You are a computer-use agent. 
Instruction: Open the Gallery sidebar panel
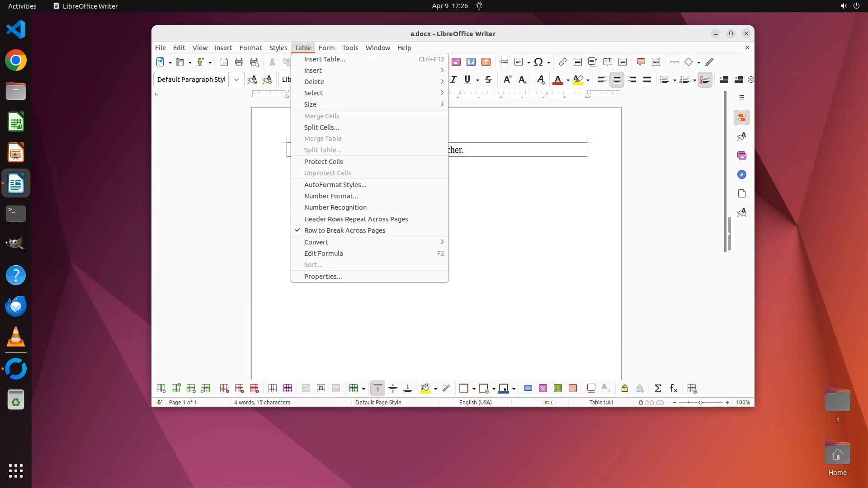pos(741,155)
